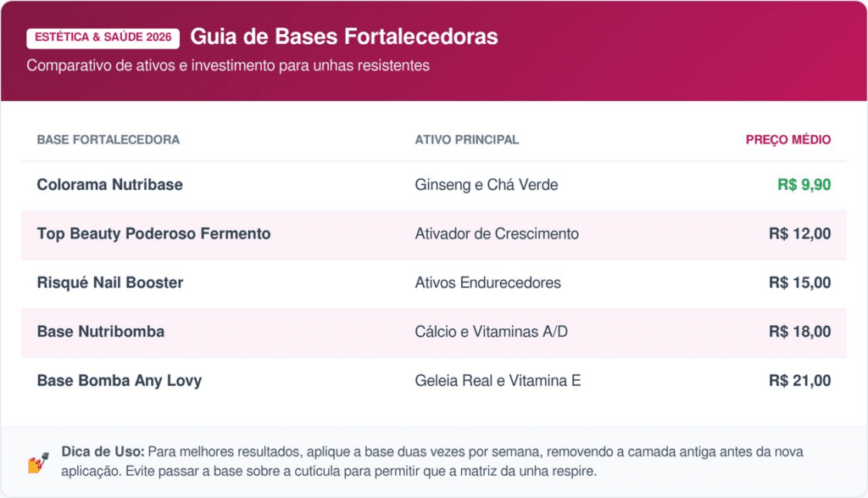
Task: Click the R$ 21,00 price cell
Action: tap(799, 381)
